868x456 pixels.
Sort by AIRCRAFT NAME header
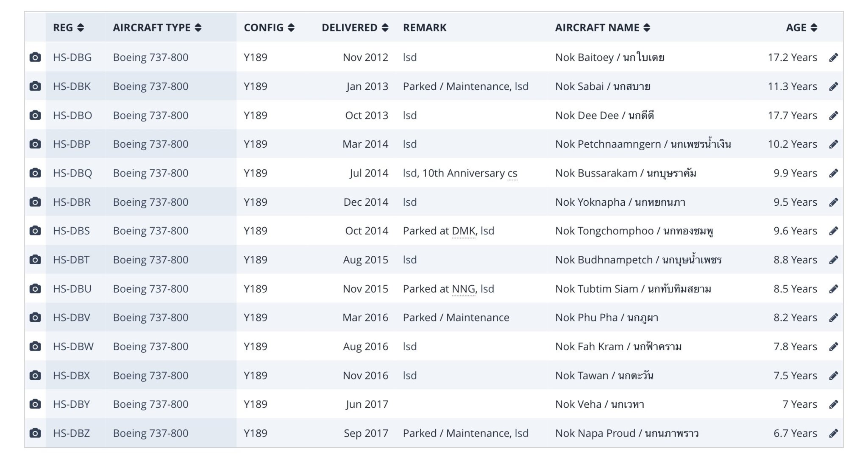coord(602,28)
